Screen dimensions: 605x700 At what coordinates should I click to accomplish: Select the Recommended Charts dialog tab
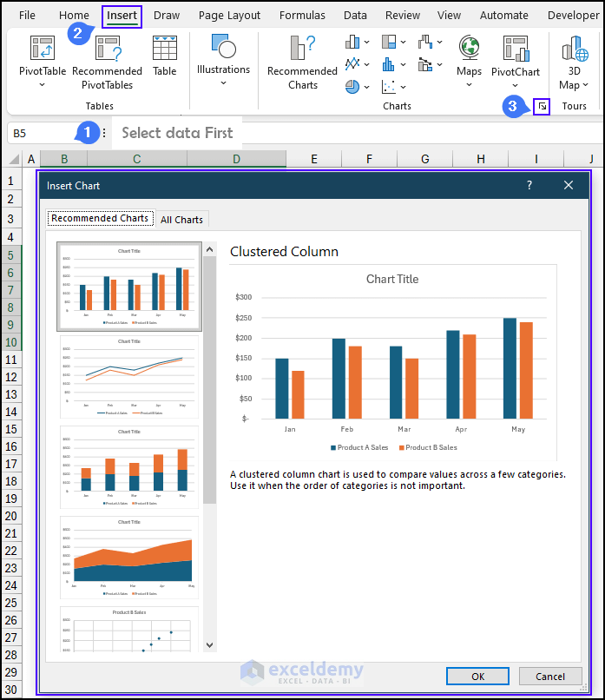coord(100,218)
